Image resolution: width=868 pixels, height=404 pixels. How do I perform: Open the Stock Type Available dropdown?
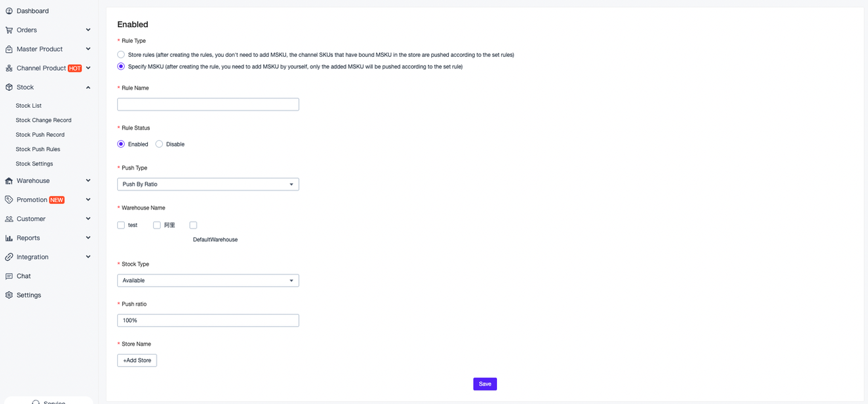tap(208, 281)
